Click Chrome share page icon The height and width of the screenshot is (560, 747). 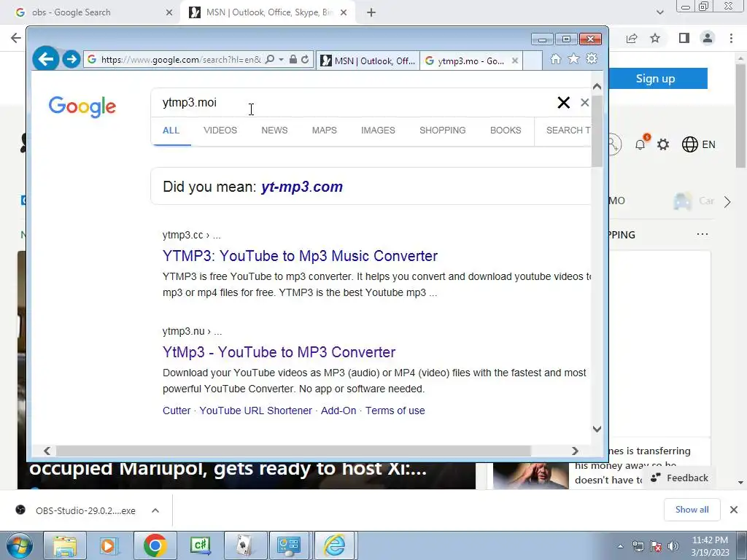tap(632, 38)
